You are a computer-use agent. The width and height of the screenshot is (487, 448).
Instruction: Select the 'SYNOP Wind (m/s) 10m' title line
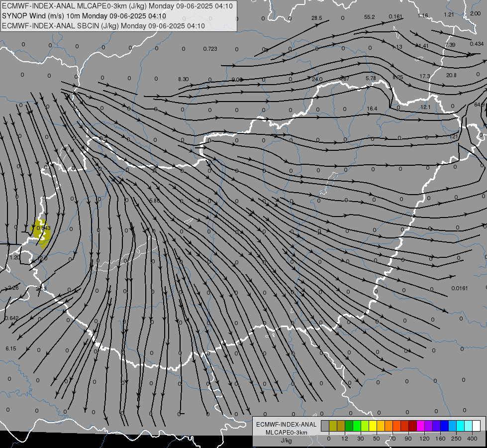[x=84, y=16]
